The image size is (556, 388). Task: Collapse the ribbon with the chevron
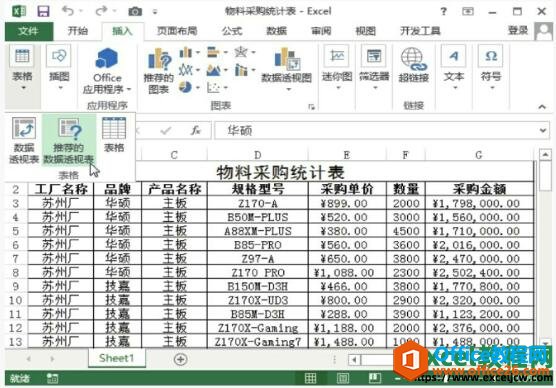pyautogui.click(x=542, y=106)
